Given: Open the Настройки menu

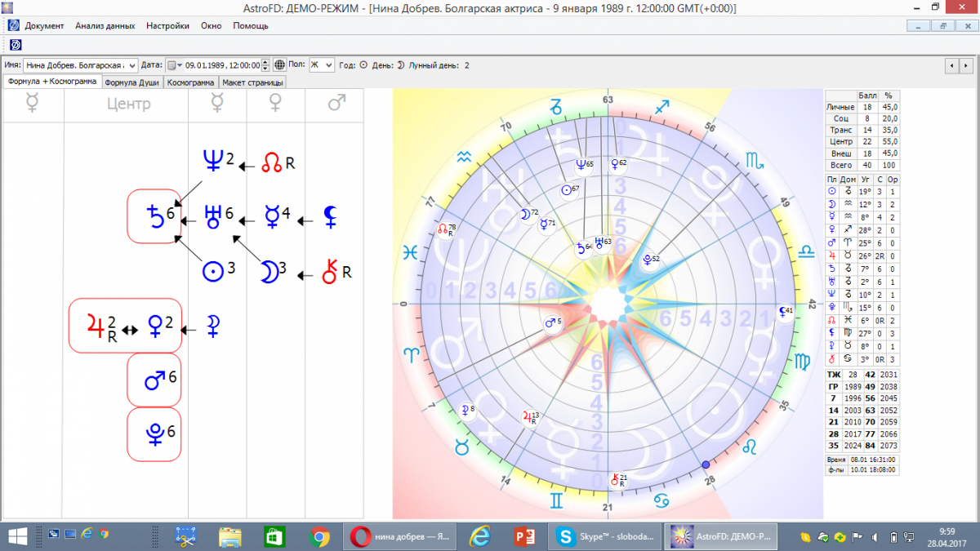Looking at the screenshot, I should pyautogui.click(x=167, y=26).
